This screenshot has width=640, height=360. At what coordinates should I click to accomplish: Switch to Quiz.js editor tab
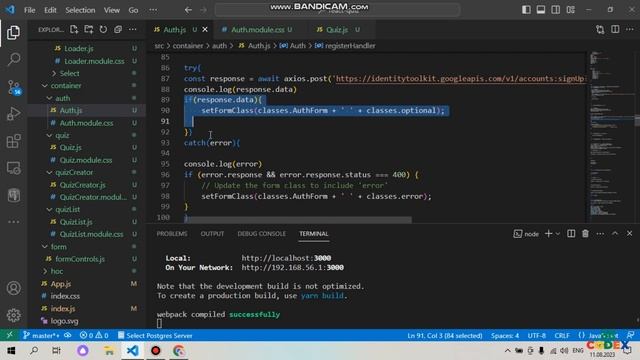click(337, 29)
